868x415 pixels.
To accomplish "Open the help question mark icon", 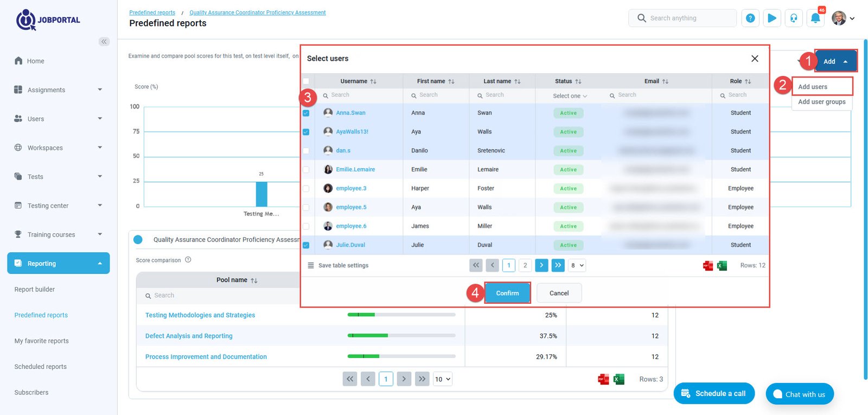I will [750, 18].
